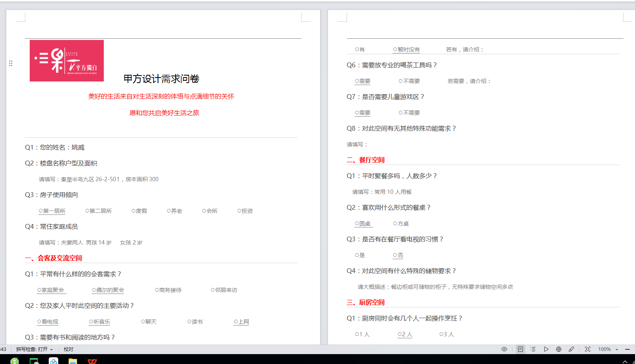Screen dimensions: 635x364
Task: Enable writing mode pen icon
Action: 571,349
